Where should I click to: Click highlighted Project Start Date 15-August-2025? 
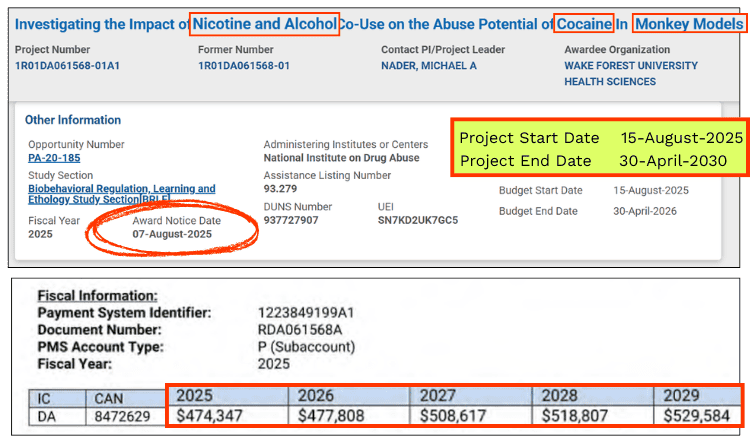(x=682, y=138)
